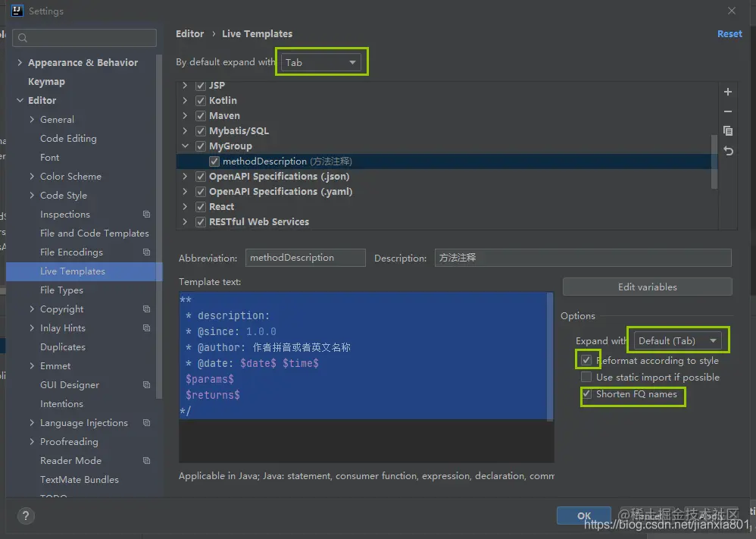Toggle the React template group checkbox
Image resolution: width=756 pixels, height=539 pixels.
201,206
